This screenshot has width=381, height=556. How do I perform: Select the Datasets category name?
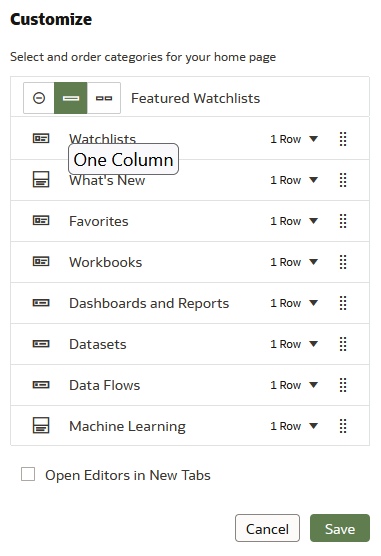pyautogui.click(x=98, y=344)
